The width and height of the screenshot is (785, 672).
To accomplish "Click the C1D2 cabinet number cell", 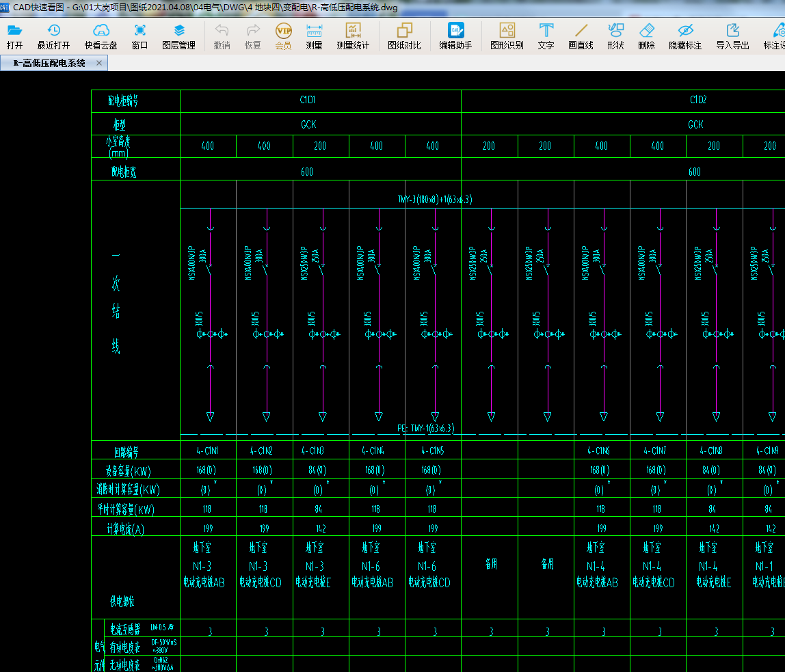I will [698, 100].
